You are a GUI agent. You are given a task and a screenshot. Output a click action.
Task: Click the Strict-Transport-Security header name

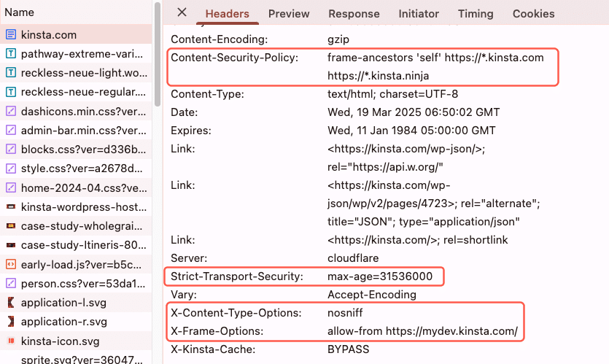(237, 276)
